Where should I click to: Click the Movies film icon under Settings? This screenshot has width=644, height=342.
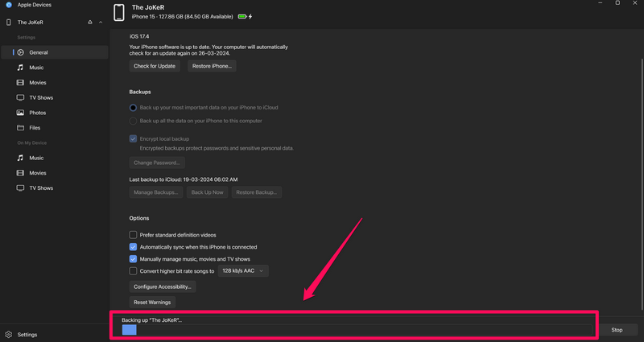(20, 83)
